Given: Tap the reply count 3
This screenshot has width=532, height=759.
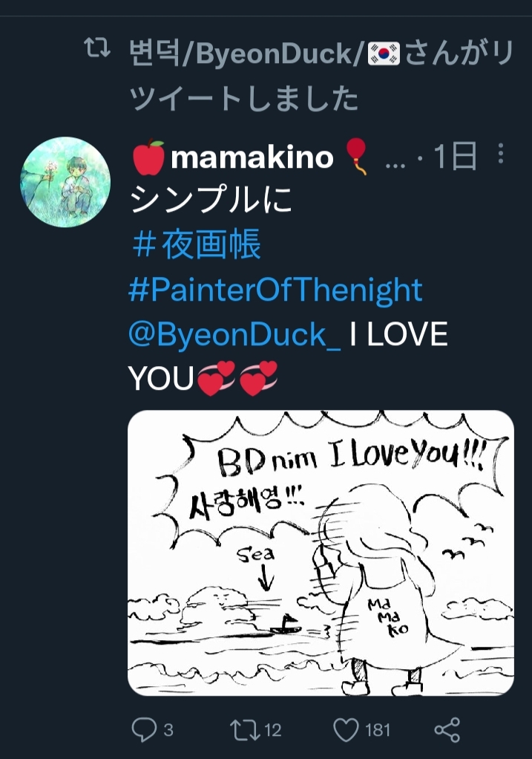Looking at the screenshot, I should [x=168, y=730].
